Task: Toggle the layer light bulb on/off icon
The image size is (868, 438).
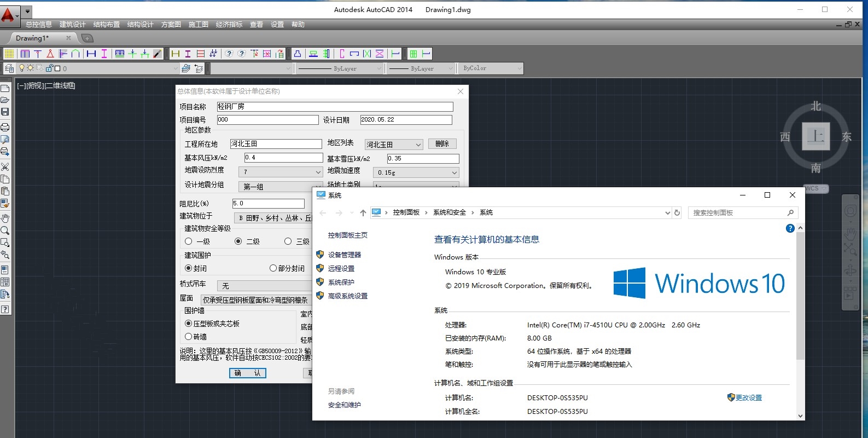Action: tap(22, 68)
